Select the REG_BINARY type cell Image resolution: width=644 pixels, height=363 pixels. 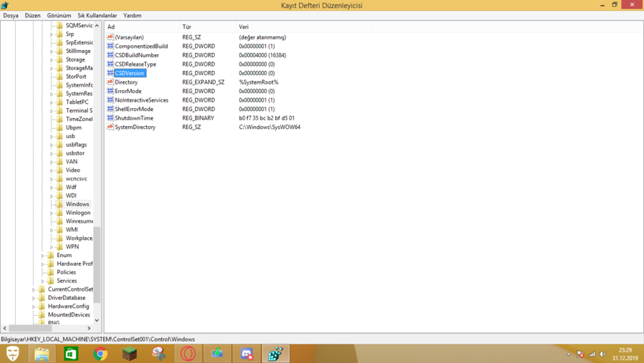(x=198, y=118)
